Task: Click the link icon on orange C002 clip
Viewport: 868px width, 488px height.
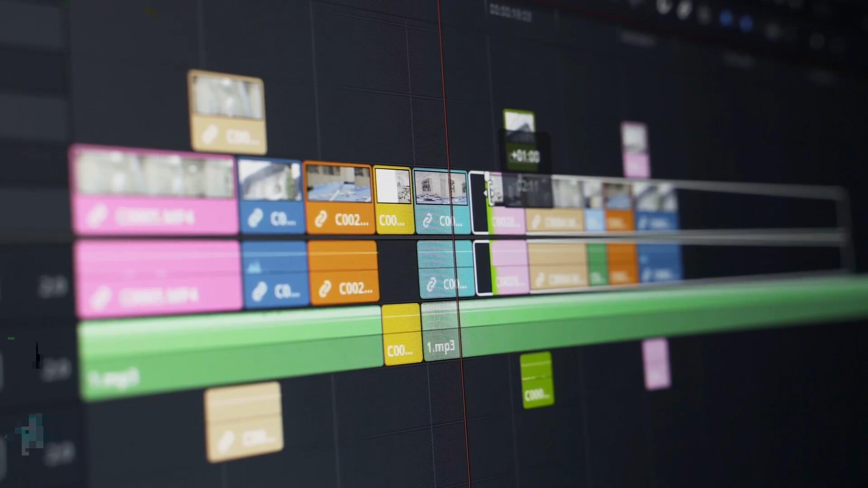Action: 321,217
